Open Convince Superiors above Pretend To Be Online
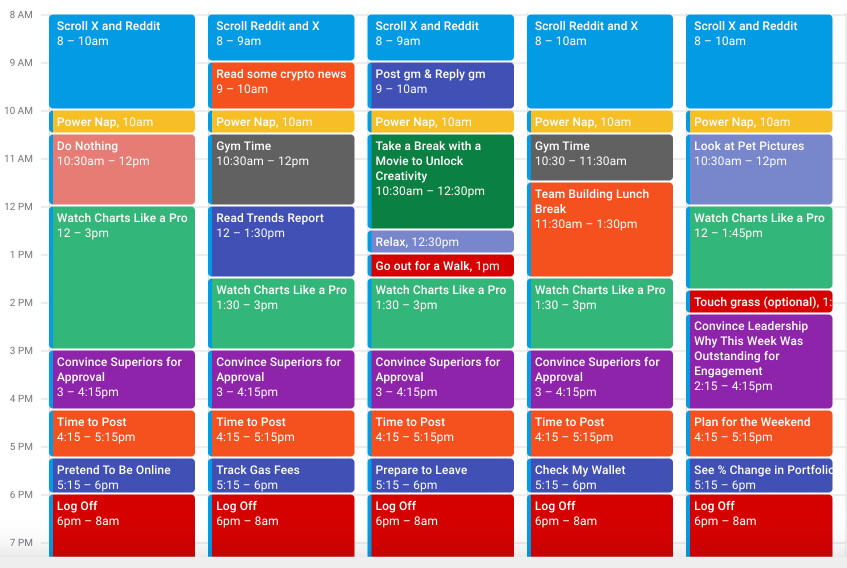Screen dimensions: 847x568 (x=122, y=380)
